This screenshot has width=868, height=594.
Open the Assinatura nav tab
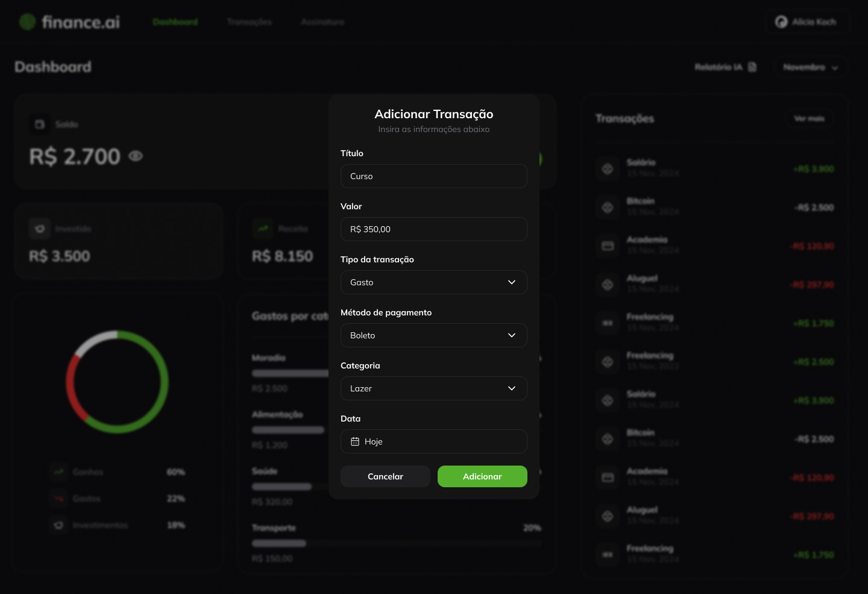[322, 22]
